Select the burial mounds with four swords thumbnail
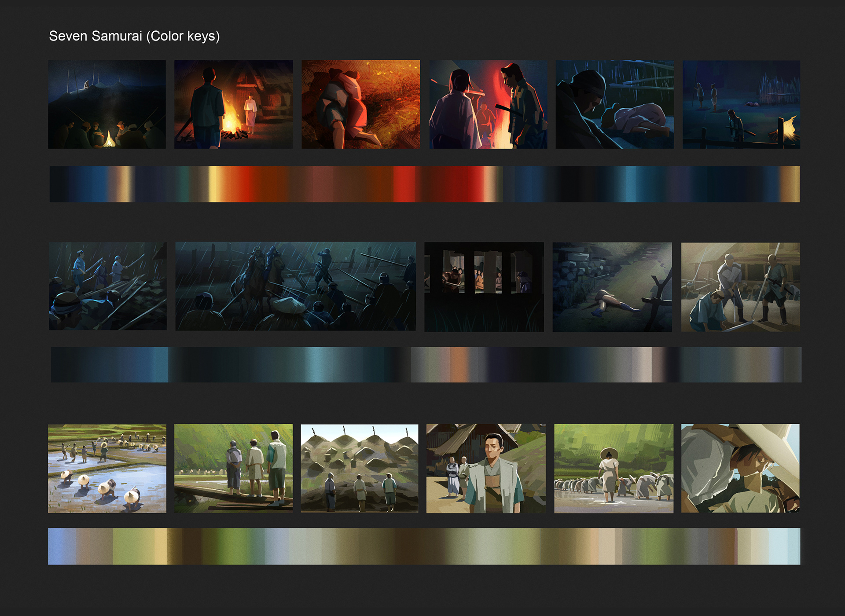 [x=360, y=468]
